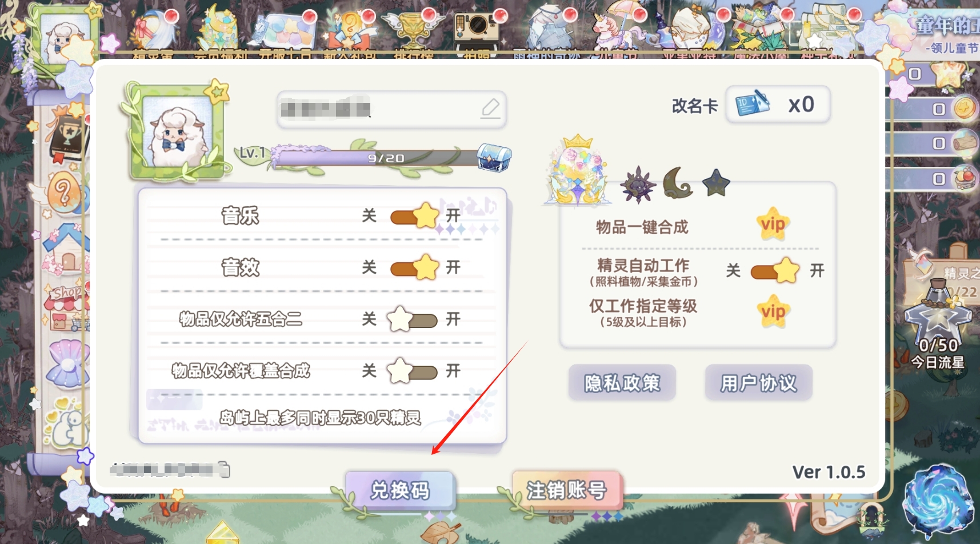Screen dimensions: 980x544
Task: Open the golden trophy ranking icon
Action: (x=413, y=27)
